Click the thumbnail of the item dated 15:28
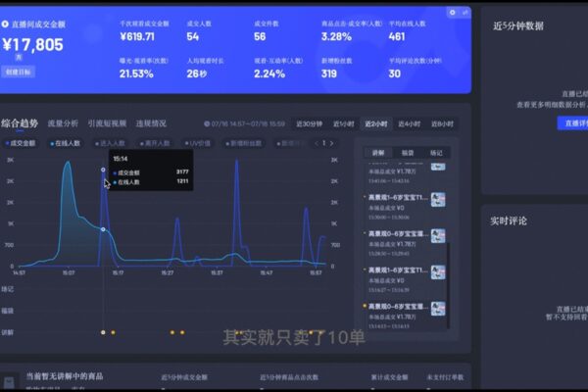588x392 pixels. 438,236
